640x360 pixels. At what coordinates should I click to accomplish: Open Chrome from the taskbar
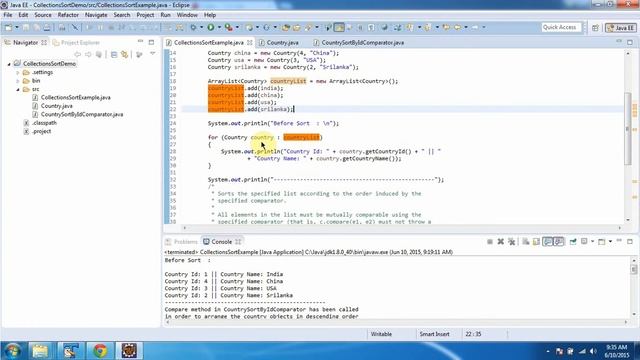(100, 351)
